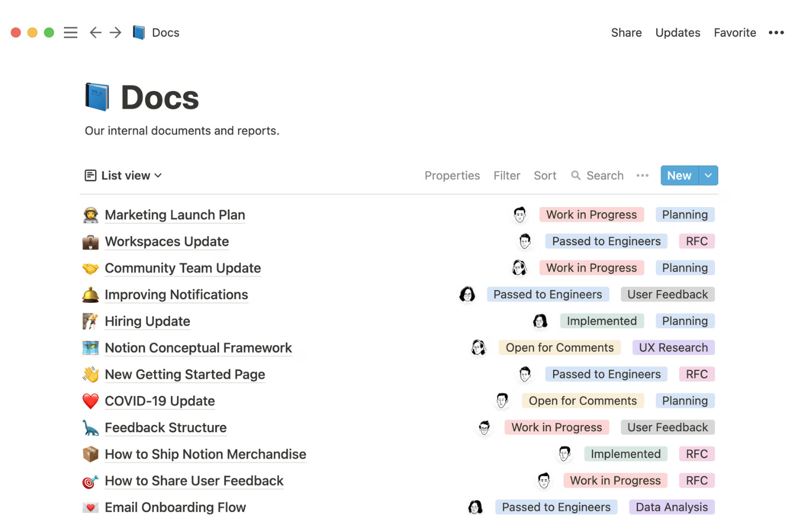Image resolution: width=798 pixels, height=532 pixels.
Task: Click the Docs book icon next to the title
Action: point(97,96)
